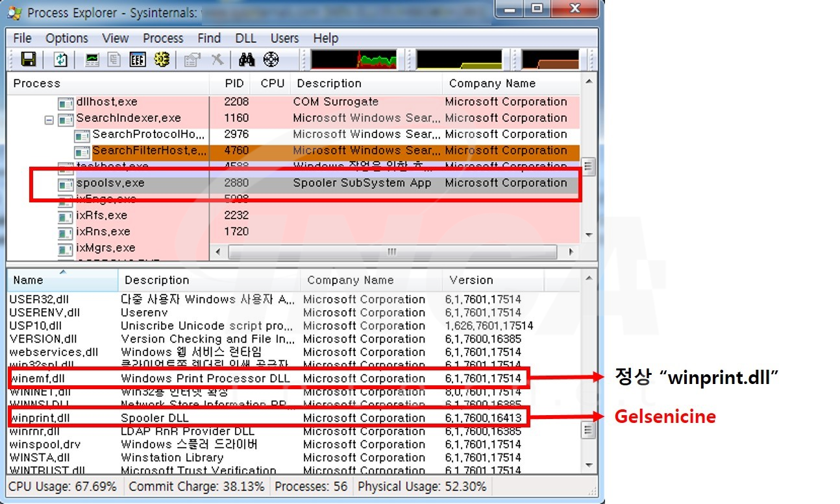Collapse the SearchIndexer.exe tree node

pos(49,119)
